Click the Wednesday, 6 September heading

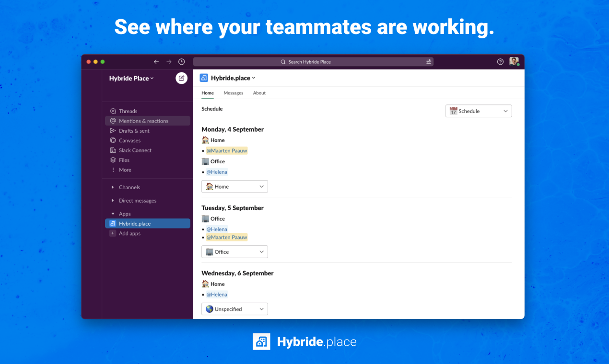237,273
